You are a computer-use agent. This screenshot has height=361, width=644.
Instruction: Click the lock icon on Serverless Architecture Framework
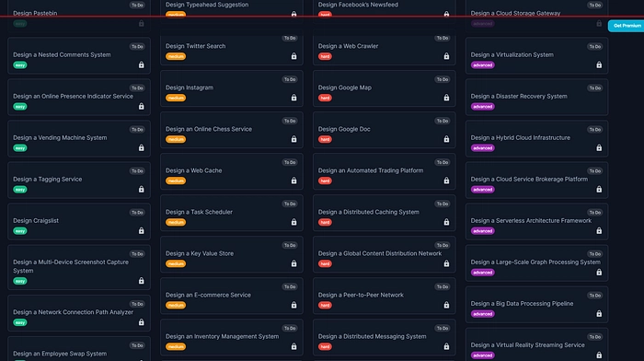tap(599, 231)
